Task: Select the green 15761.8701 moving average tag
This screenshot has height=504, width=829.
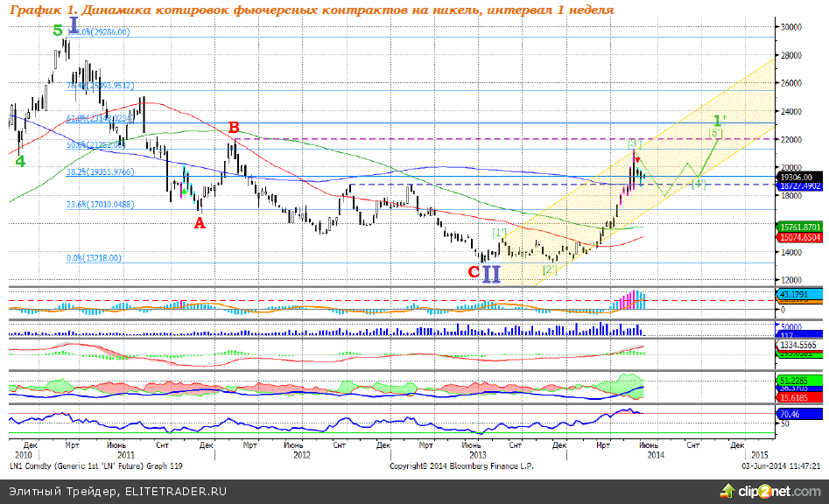Action: (799, 227)
